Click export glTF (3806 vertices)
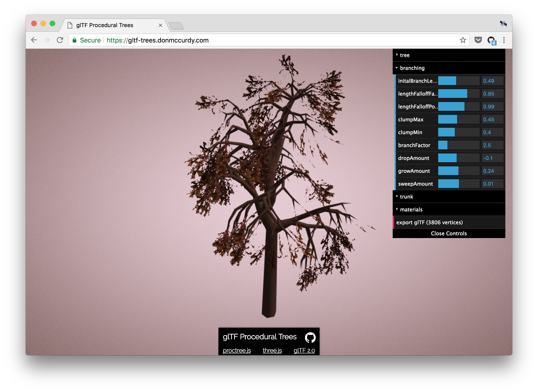This screenshot has height=392, width=538. click(429, 222)
